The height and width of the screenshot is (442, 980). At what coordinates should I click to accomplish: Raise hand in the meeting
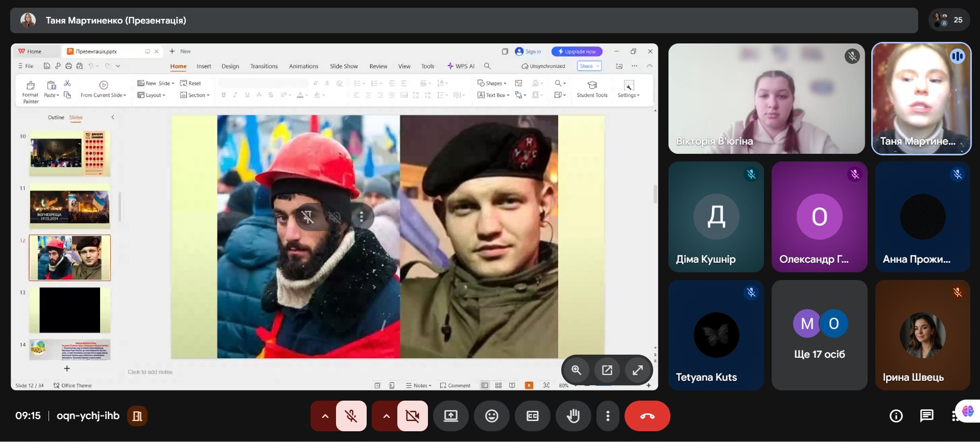pyautogui.click(x=573, y=416)
